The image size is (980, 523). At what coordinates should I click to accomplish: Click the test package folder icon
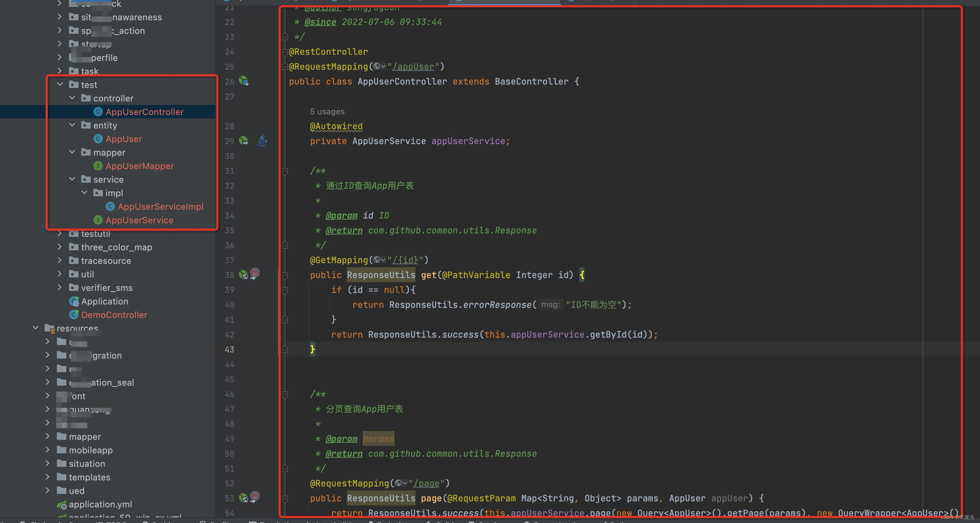click(74, 85)
